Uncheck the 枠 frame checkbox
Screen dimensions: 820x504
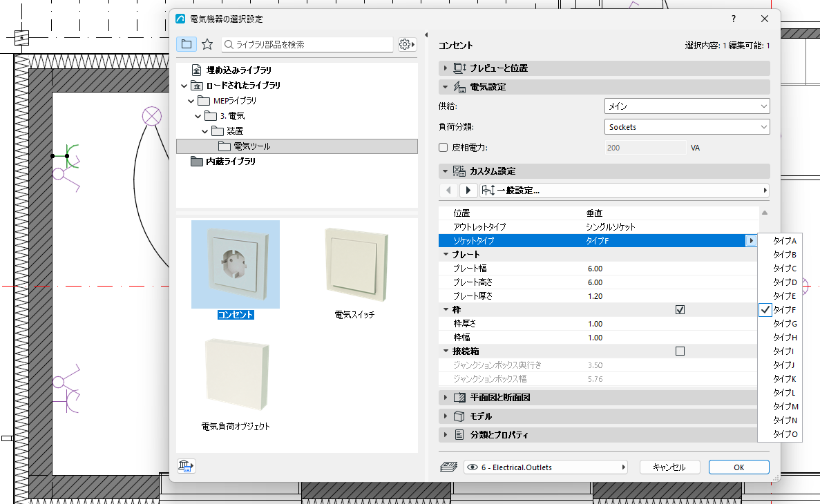tap(680, 310)
